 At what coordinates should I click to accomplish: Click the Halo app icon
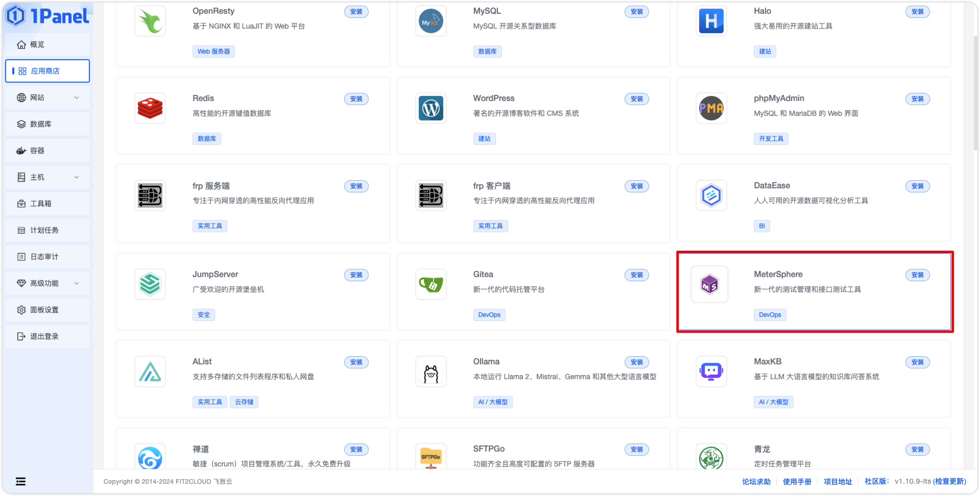(x=711, y=21)
